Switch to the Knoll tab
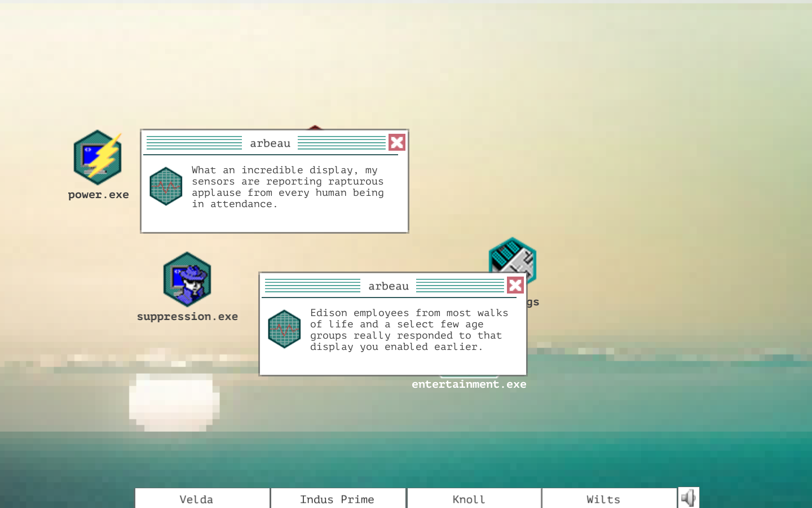Image resolution: width=812 pixels, height=508 pixels. pyautogui.click(x=474, y=498)
